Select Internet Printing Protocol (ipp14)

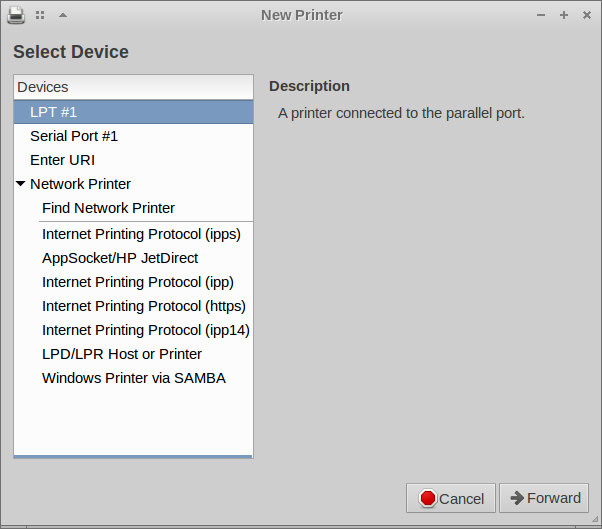tap(145, 330)
